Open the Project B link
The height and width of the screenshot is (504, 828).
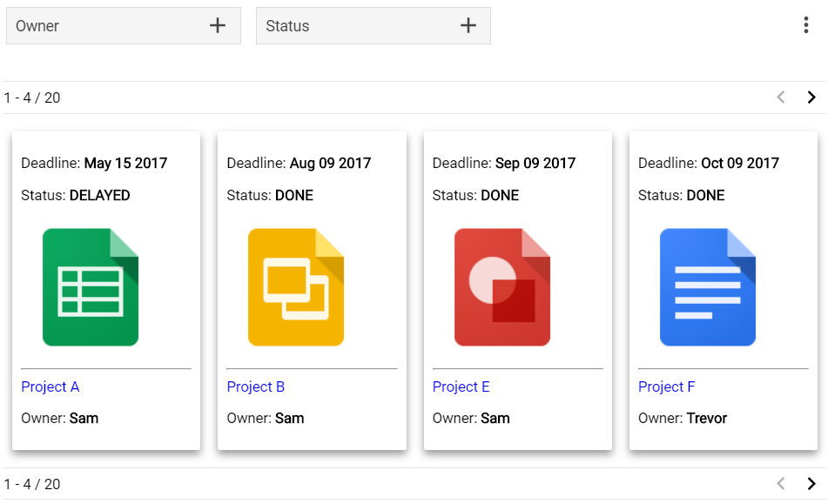click(256, 386)
